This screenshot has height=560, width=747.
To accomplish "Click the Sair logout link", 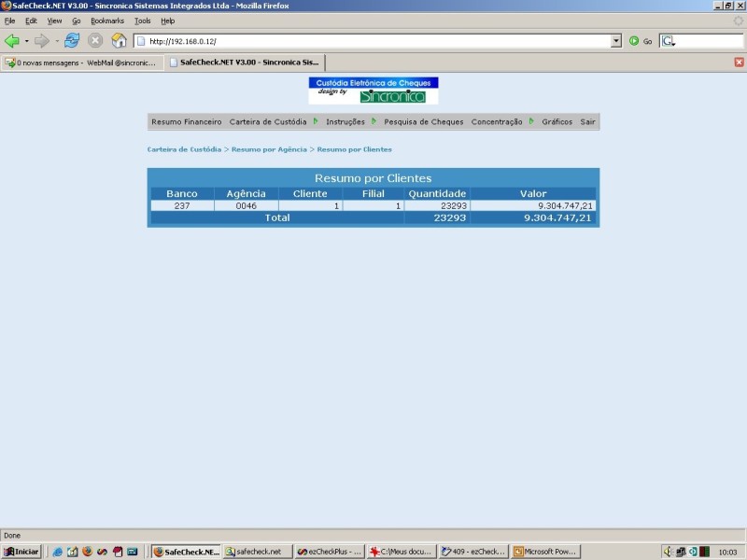I will 587,122.
